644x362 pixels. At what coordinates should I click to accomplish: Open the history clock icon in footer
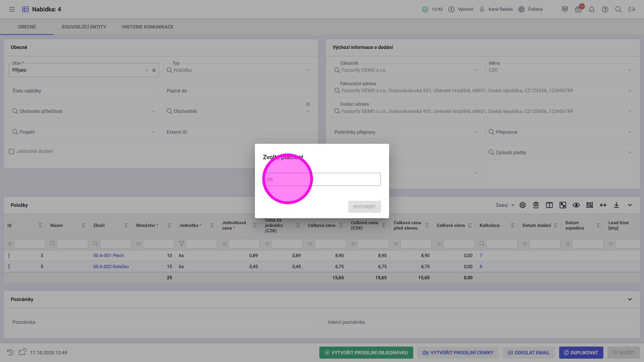tap(10, 353)
